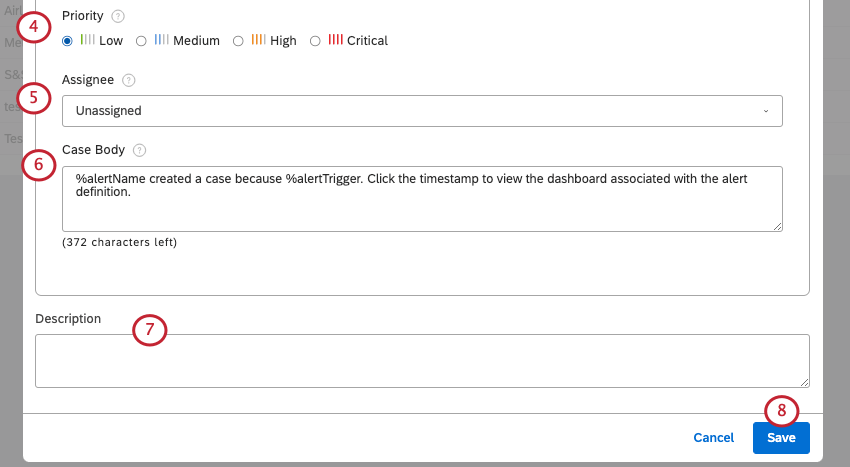Click the blue Medium priority bars icon

click(162, 40)
